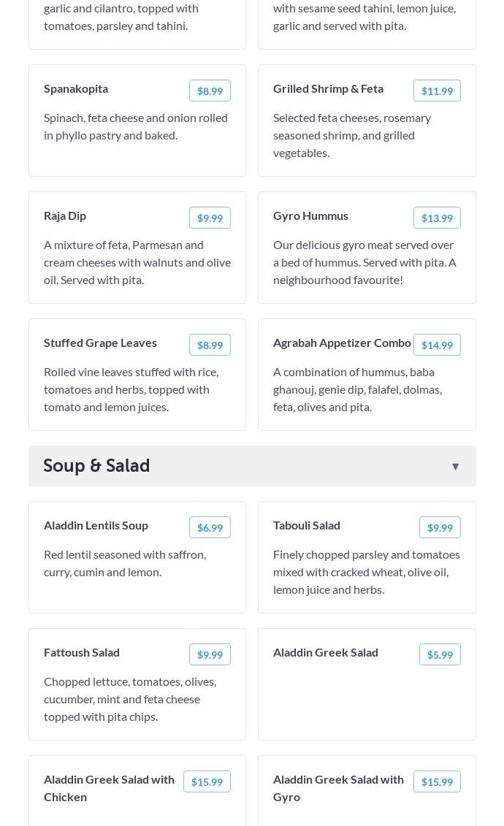Add Fattoush Salad via its $9.99 price
The height and width of the screenshot is (826, 504).
pos(210,655)
